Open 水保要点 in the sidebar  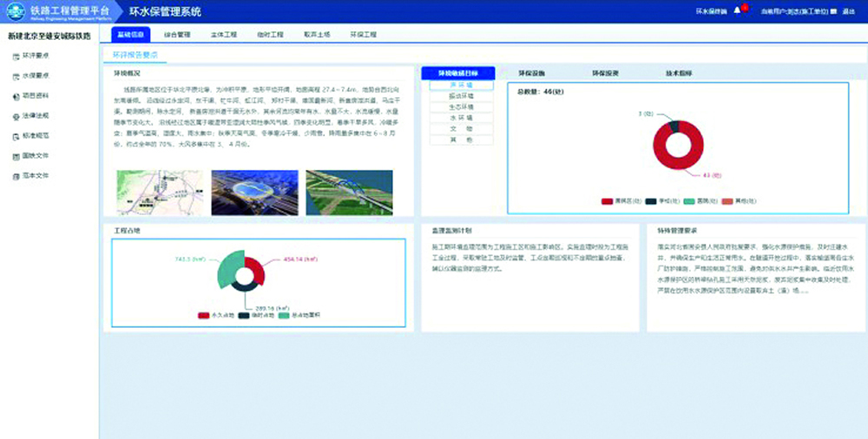click(36, 75)
